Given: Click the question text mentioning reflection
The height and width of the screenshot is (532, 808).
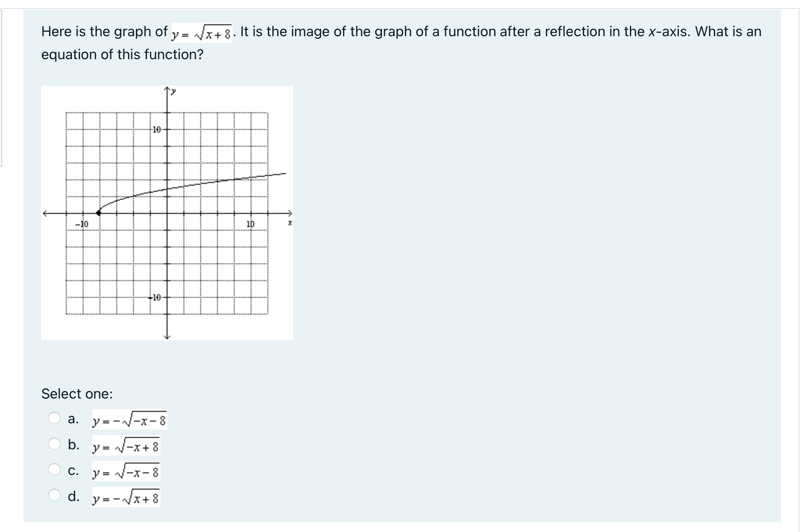Looking at the screenshot, I should click(x=398, y=31).
